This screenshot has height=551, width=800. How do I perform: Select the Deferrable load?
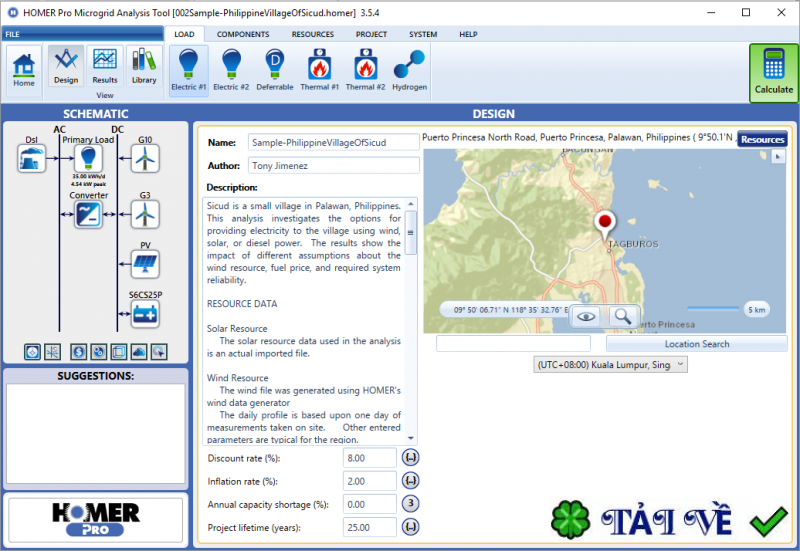274,70
